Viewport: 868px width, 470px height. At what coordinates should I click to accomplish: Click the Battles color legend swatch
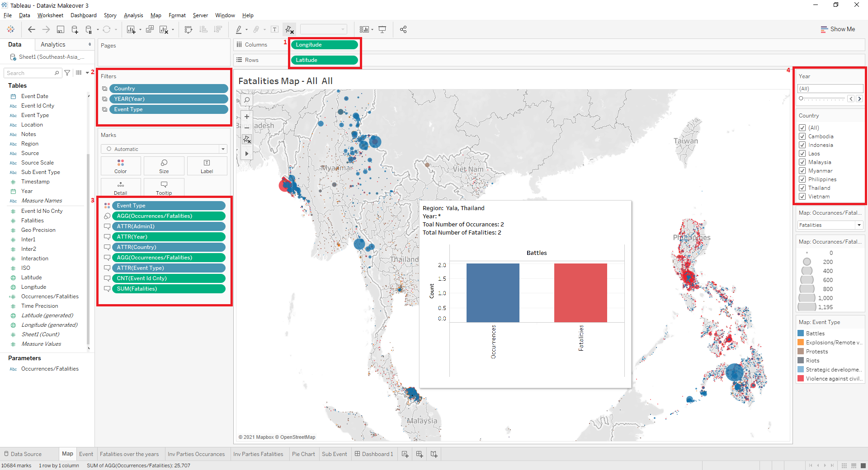[801, 334]
